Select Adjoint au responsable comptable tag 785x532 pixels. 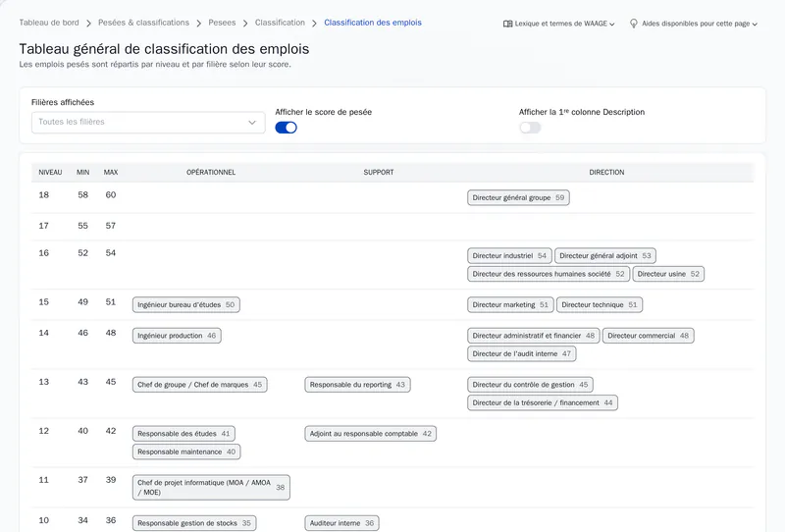[371, 434]
